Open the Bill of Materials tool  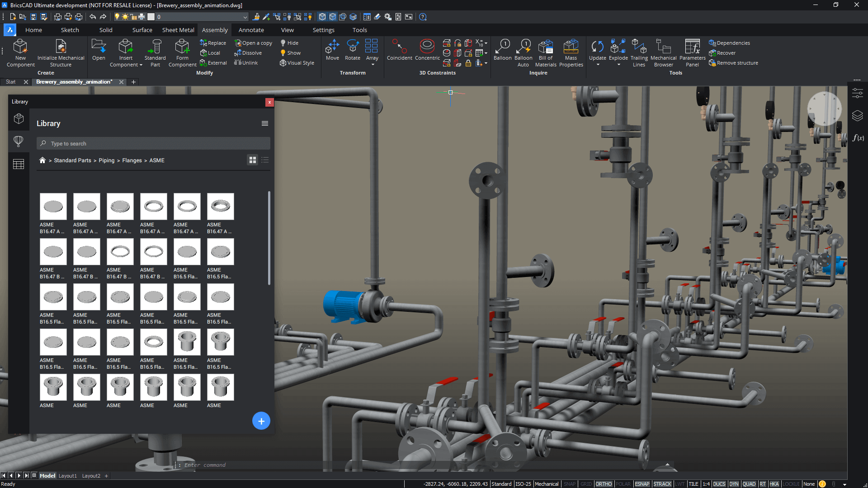point(546,51)
